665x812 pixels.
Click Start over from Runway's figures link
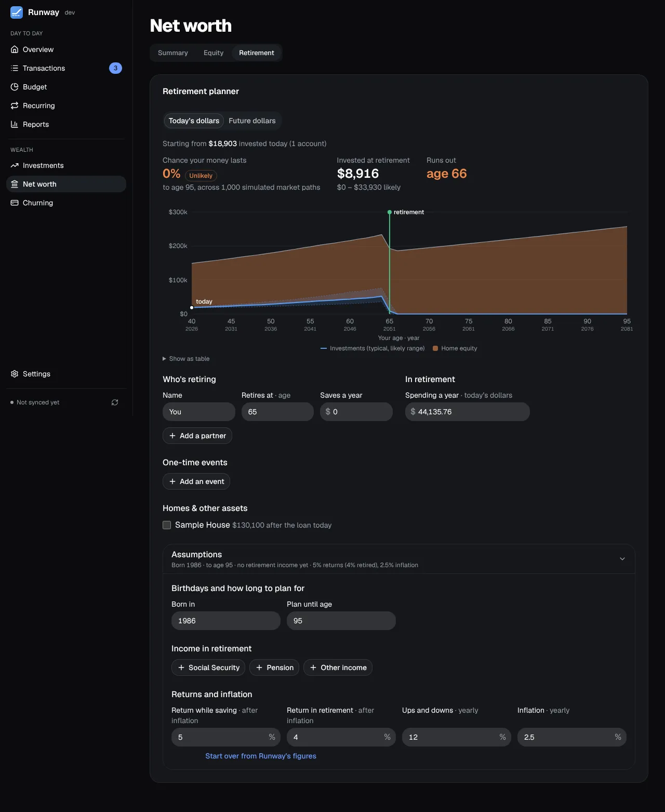point(261,756)
